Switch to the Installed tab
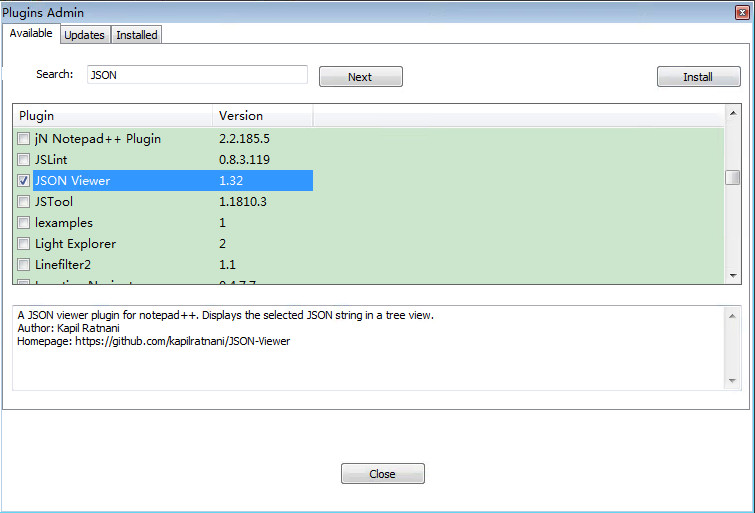755x513 pixels. [137, 35]
